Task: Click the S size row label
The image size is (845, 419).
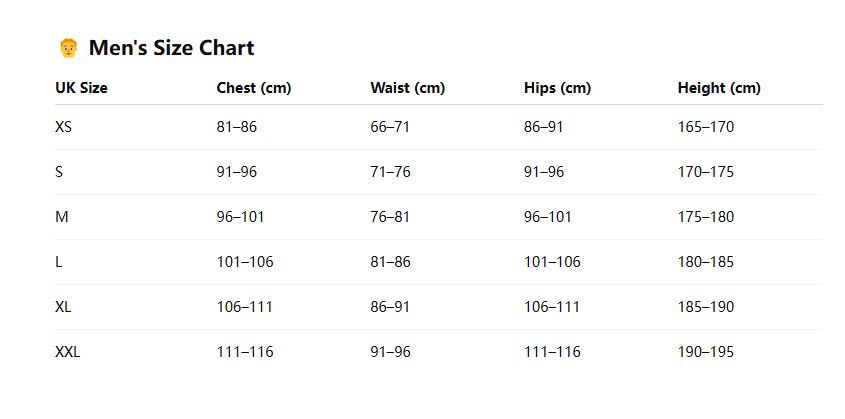Action: pos(59,172)
